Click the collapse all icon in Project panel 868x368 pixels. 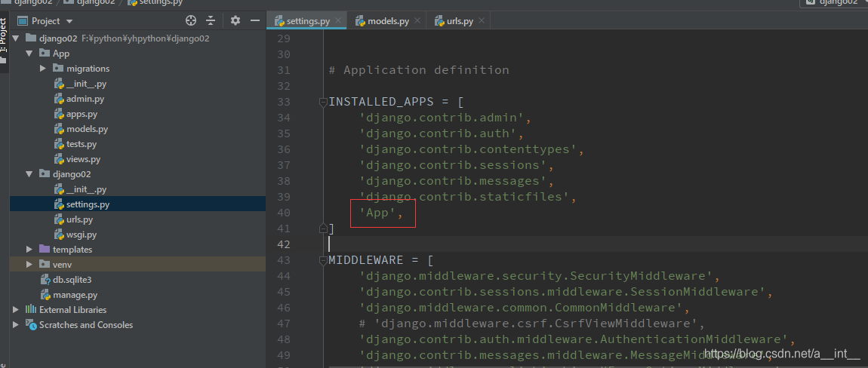pyautogui.click(x=211, y=21)
